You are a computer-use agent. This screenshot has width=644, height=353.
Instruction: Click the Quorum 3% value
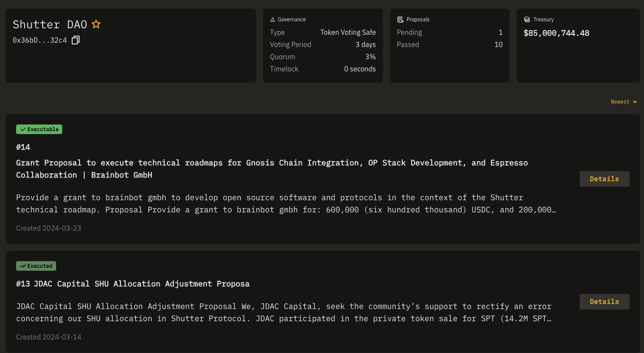tap(370, 57)
